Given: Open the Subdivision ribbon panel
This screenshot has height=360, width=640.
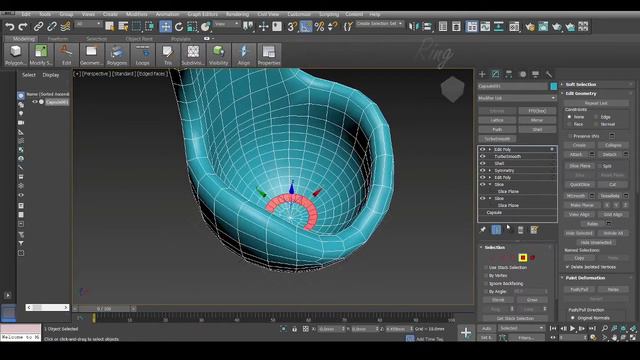Looking at the screenshot, I should coord(193,55).
